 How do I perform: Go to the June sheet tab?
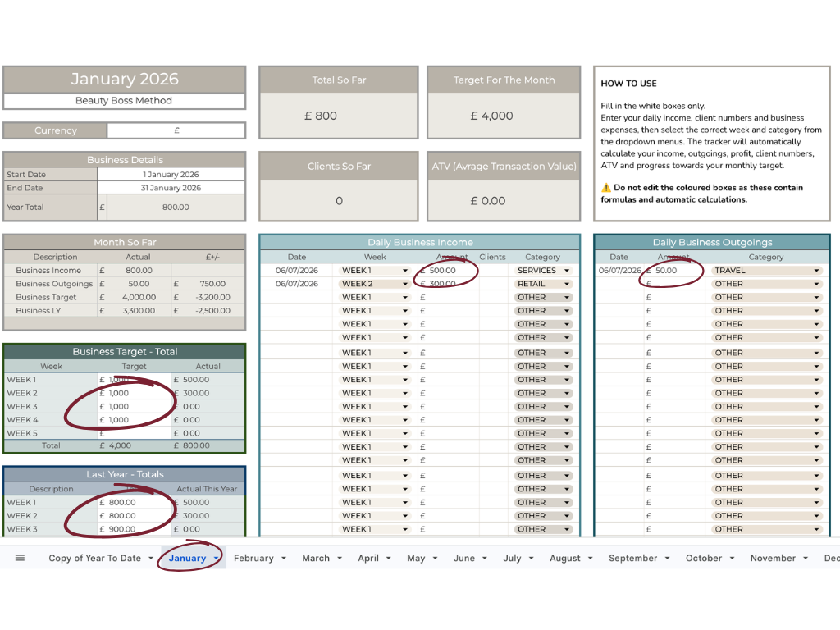pos(464,558)
